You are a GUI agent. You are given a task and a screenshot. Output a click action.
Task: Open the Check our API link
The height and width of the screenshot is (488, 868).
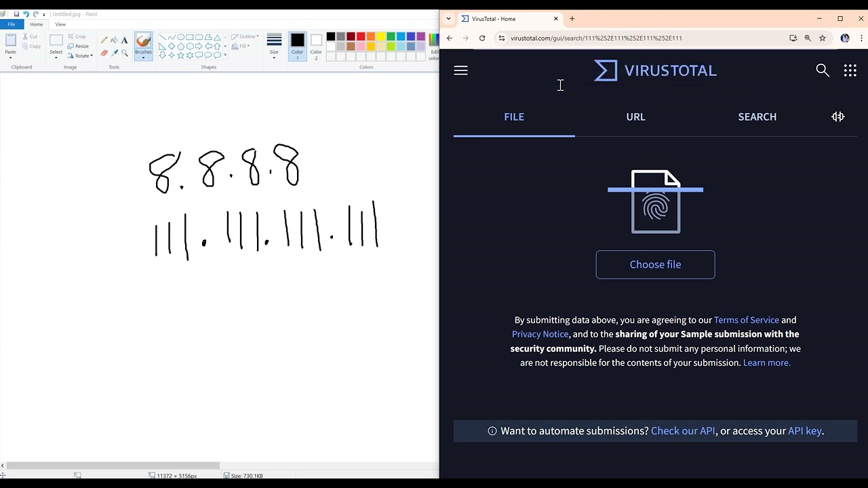coord(683,431)
